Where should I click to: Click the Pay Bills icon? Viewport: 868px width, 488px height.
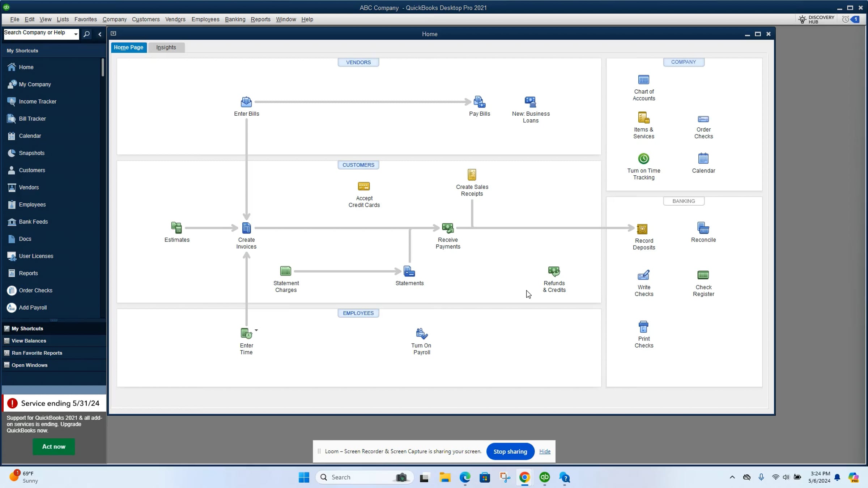tap(479, 102)
